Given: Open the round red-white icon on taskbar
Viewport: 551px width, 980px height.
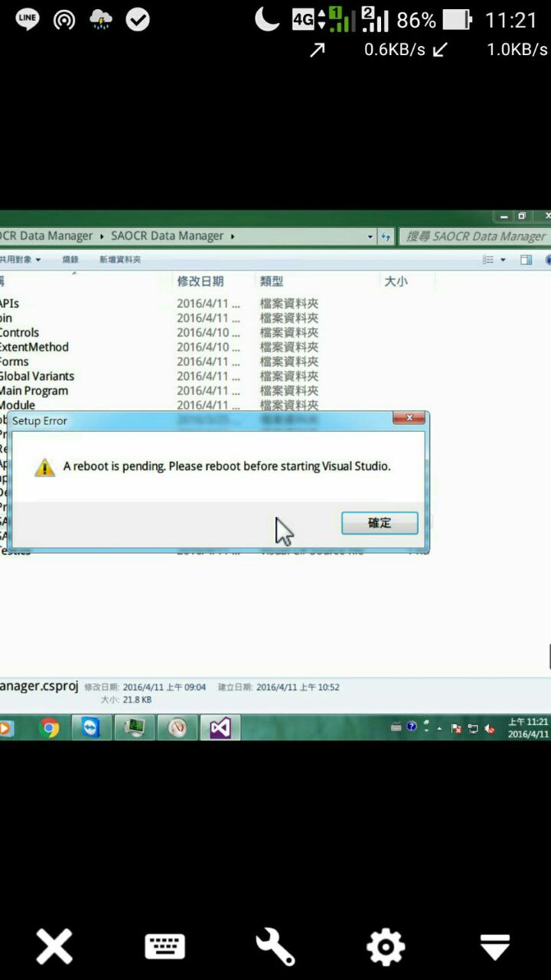Looking at the screenshot, I should (x=178, y=727).
